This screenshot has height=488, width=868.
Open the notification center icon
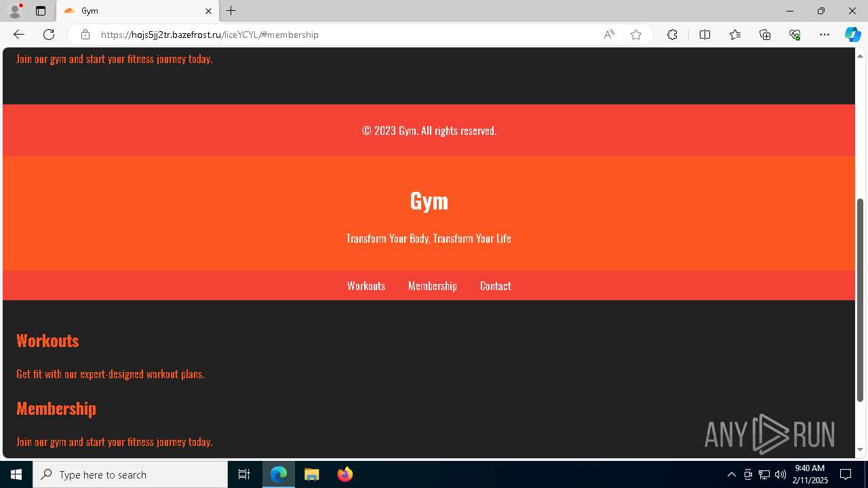846,474
